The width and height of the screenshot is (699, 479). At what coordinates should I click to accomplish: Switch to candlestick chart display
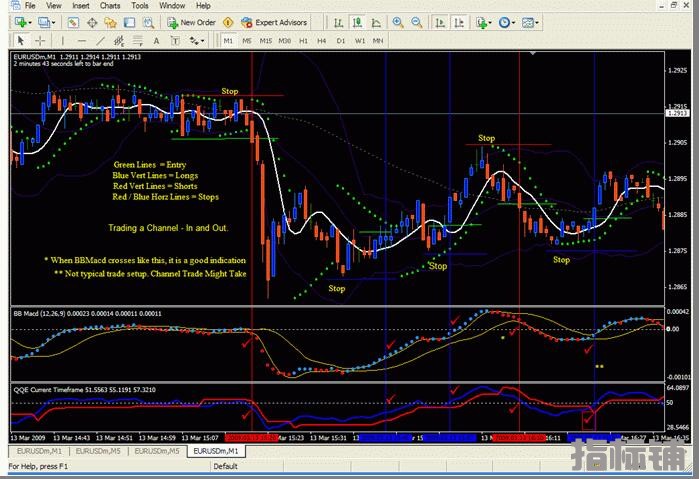click(x=357, y=22)
